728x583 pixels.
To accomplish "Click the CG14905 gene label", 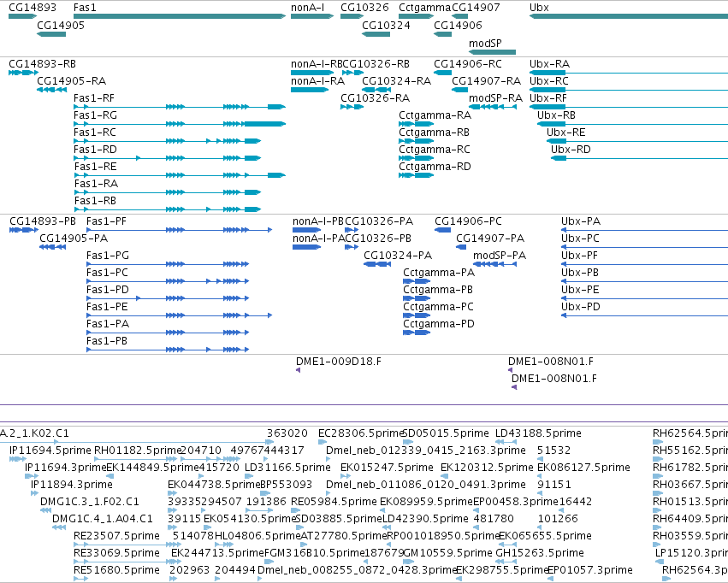I will point(61,25).
